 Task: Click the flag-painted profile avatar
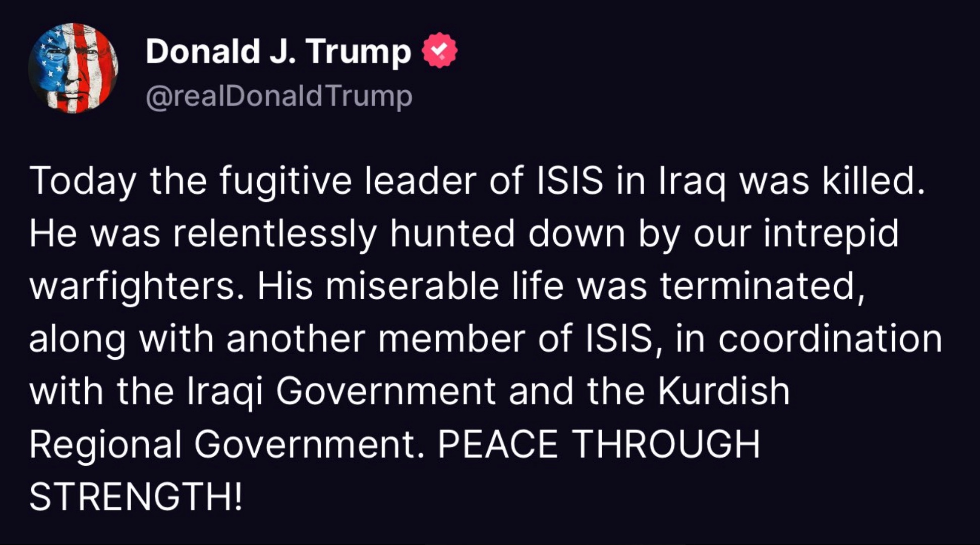[x=73, y=68]
